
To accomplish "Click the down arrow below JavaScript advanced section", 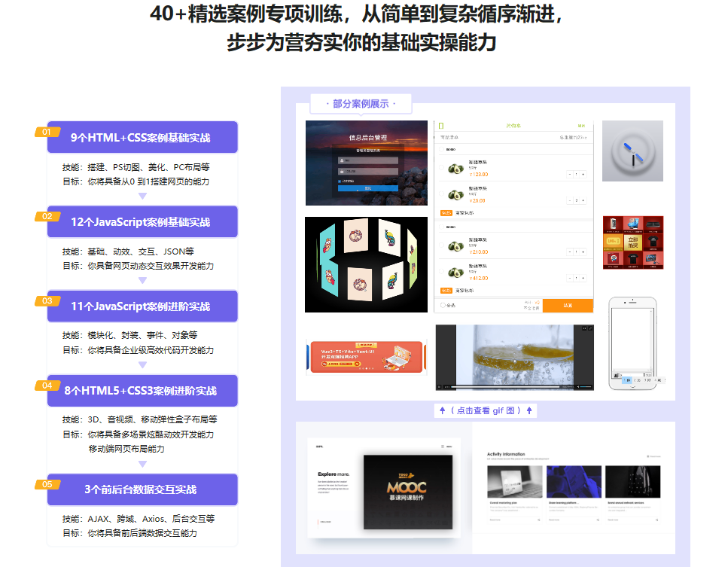I will pos(142,365).
